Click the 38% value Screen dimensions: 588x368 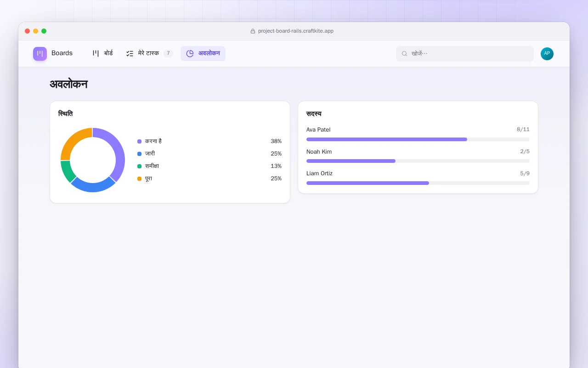(x=276, y=141)
